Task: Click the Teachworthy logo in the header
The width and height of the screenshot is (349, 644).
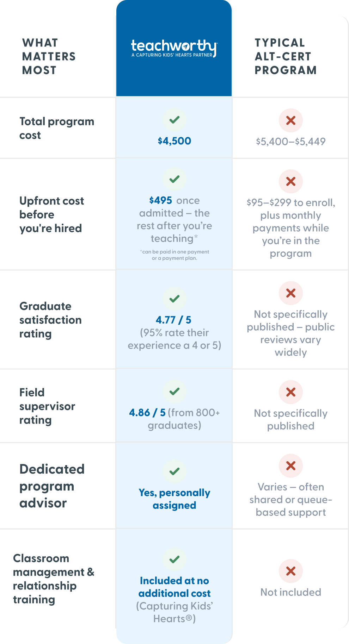Action: click(x=174, y=48)
